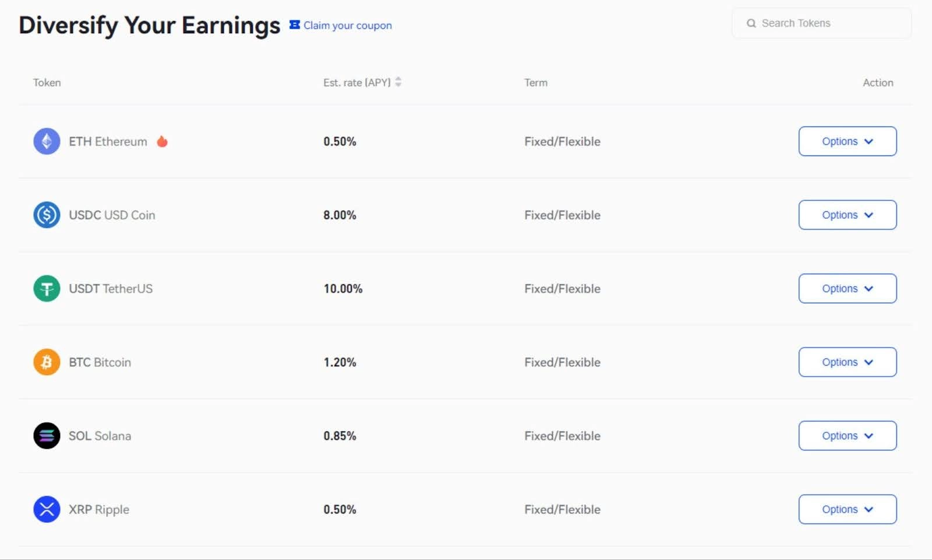Screen dimensions: 932x560
Task: Show Options for SOL Solana
Action: pyautogui.click(x=848, y=436)
